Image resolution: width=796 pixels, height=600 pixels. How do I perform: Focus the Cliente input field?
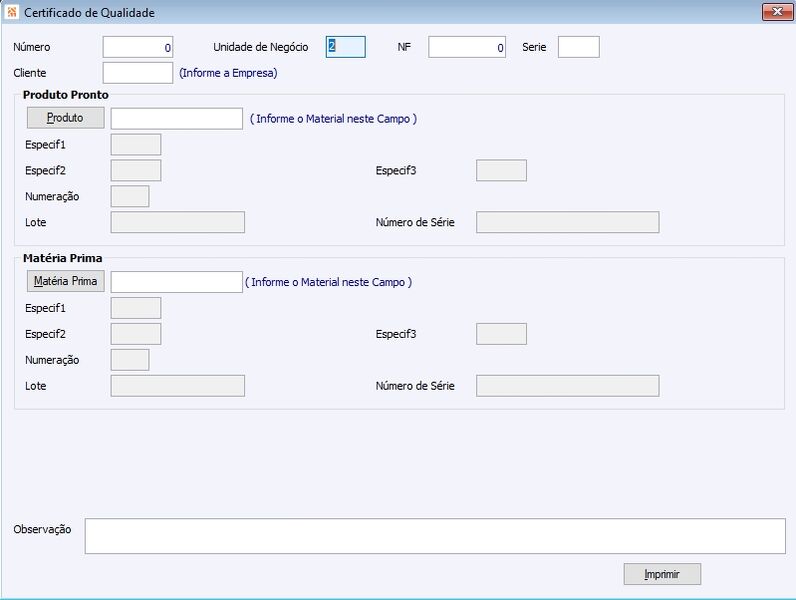138,73
